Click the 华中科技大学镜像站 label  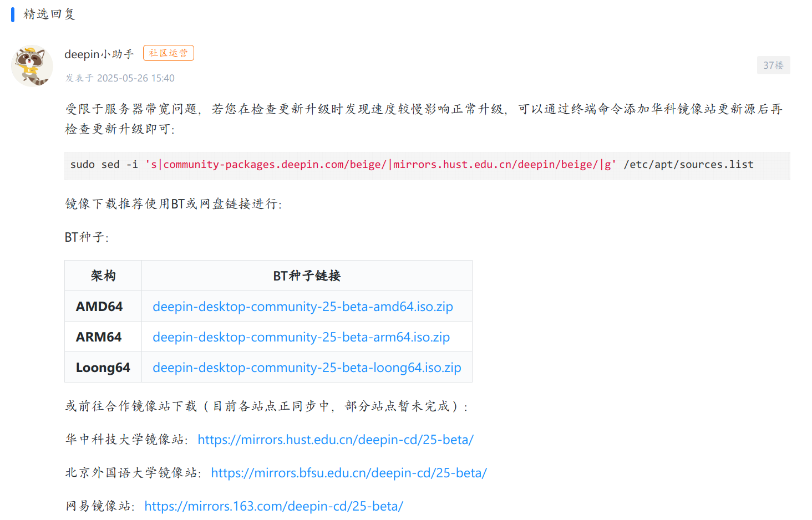click(x=126, y=440)
